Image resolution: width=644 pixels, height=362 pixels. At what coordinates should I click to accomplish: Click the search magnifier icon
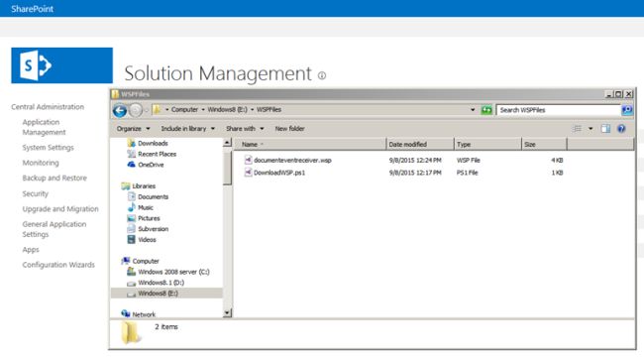pos(627,110)
